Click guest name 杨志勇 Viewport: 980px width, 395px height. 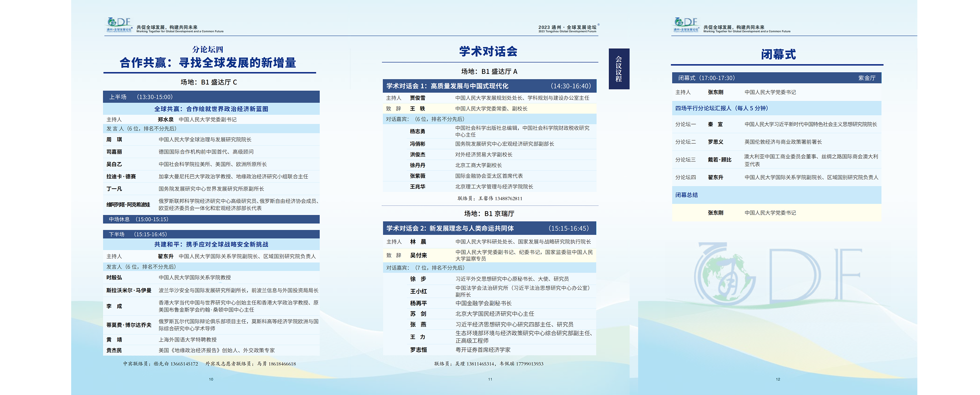(x=417, y=132)
